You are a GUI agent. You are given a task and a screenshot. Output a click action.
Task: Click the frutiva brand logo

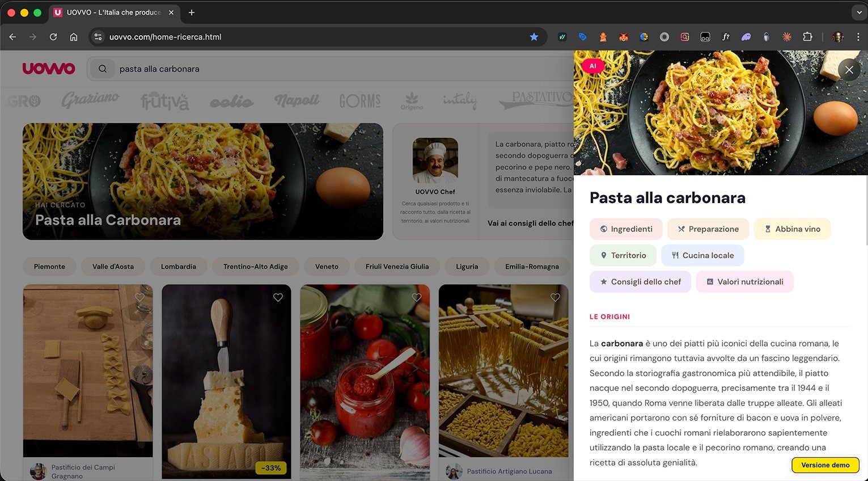tap(164, 101)
